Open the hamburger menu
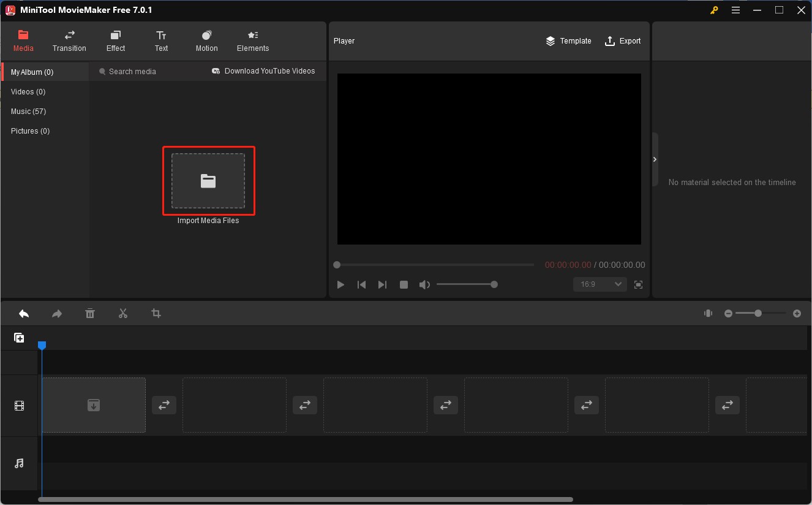The height and width of the screenshot is (505, 812). pyautogui.click(x=735, y=10)
